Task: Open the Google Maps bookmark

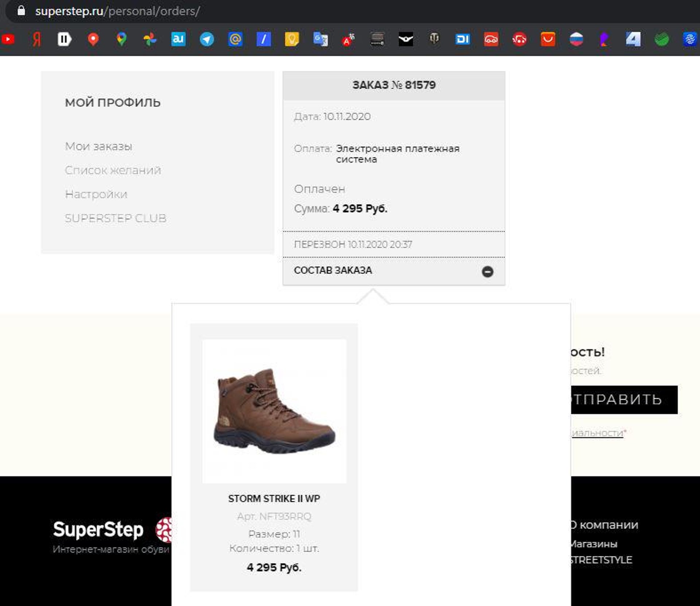Action: [121, 39]
